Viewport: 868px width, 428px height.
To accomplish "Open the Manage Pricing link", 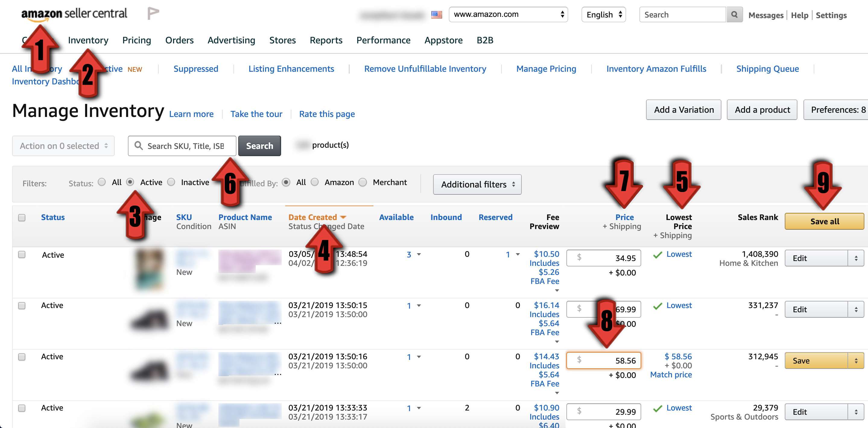I will click(546, 69).
